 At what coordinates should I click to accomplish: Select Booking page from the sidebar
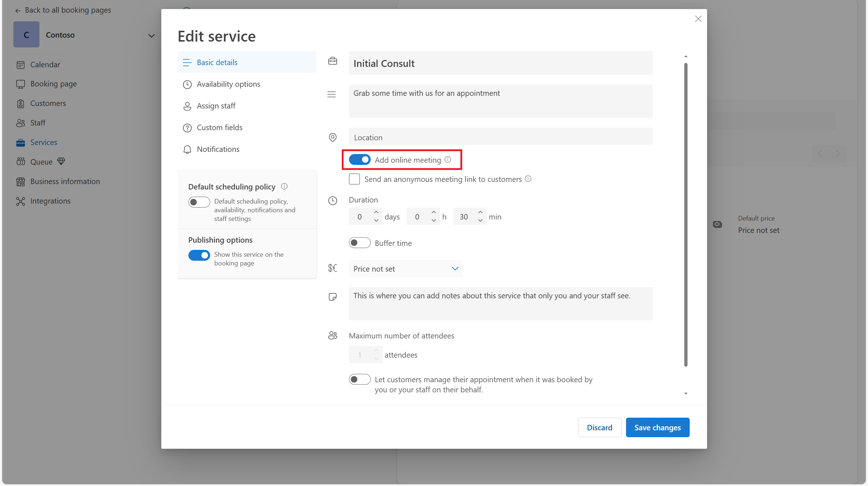(x=54, y=84)
